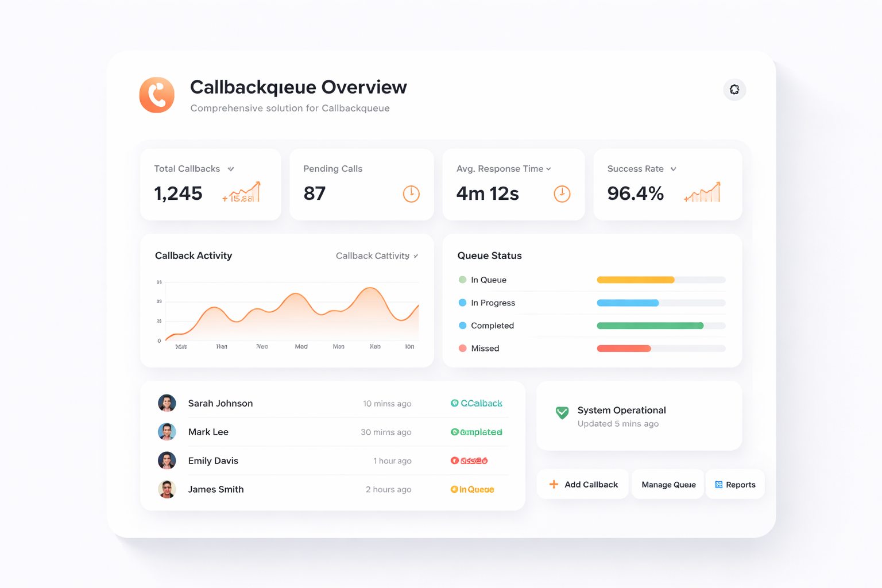The height and width of the screenshot is (588, 882).
Task: Click the green shield System Operational icon
Action: 562,412
